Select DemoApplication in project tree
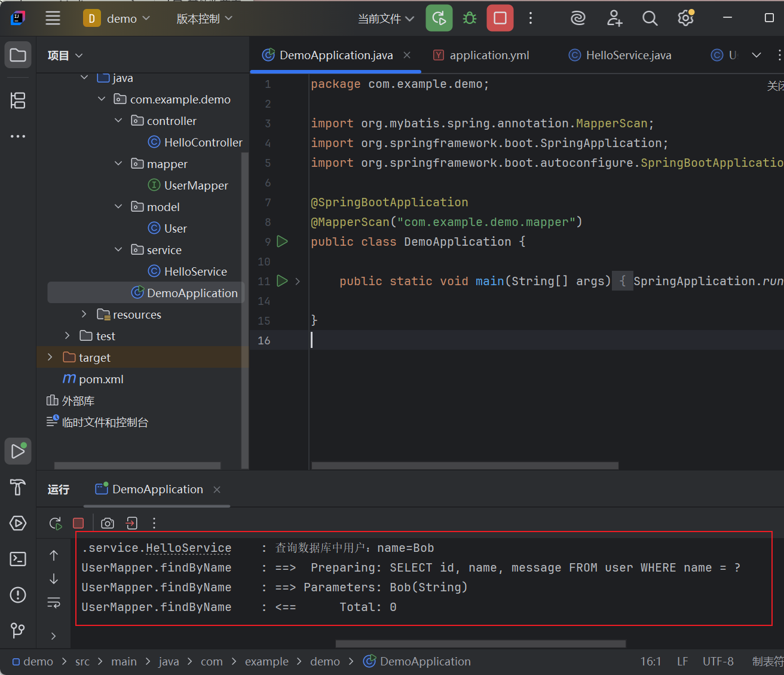 point(184,293)
